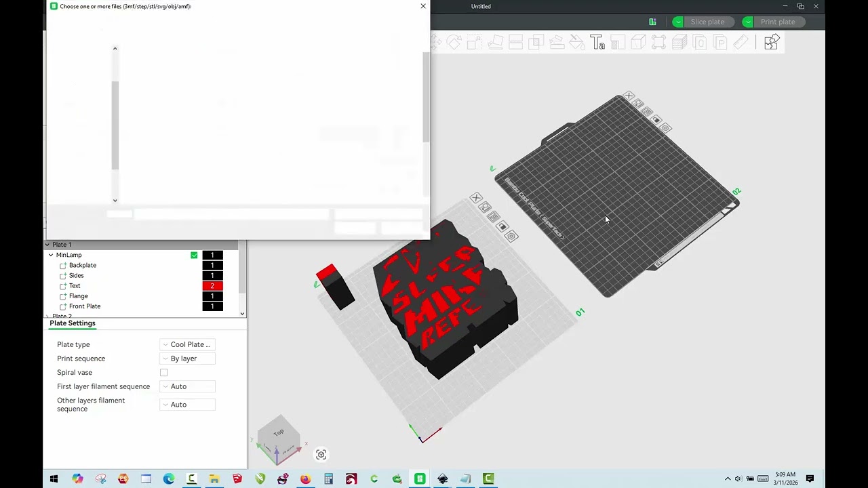Click the black filament swatch for Flange

[212, 296]
